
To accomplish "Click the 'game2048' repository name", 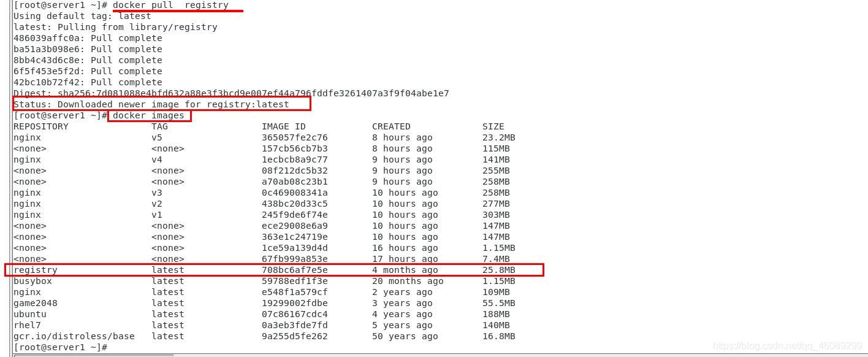I will coord(36,303).
